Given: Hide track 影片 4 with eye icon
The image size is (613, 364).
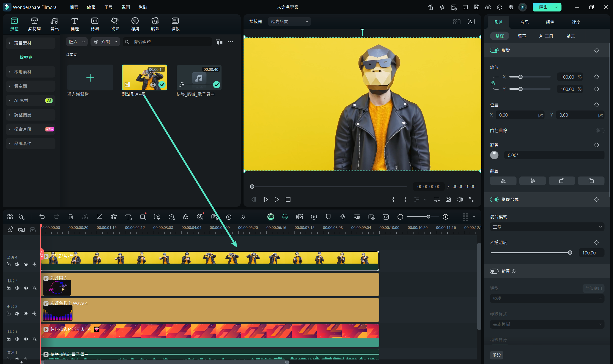Looking at the screenshot, I should pos(26,265).
